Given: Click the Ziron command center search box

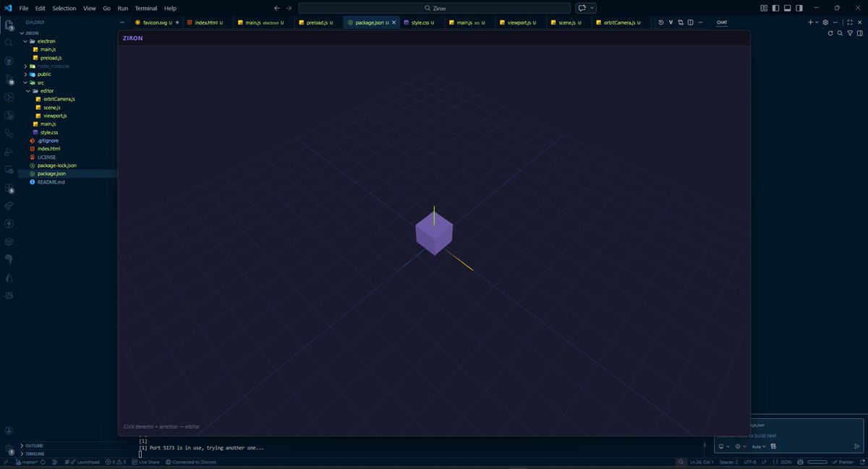Looking at the screenshot, I should point(434,8).
